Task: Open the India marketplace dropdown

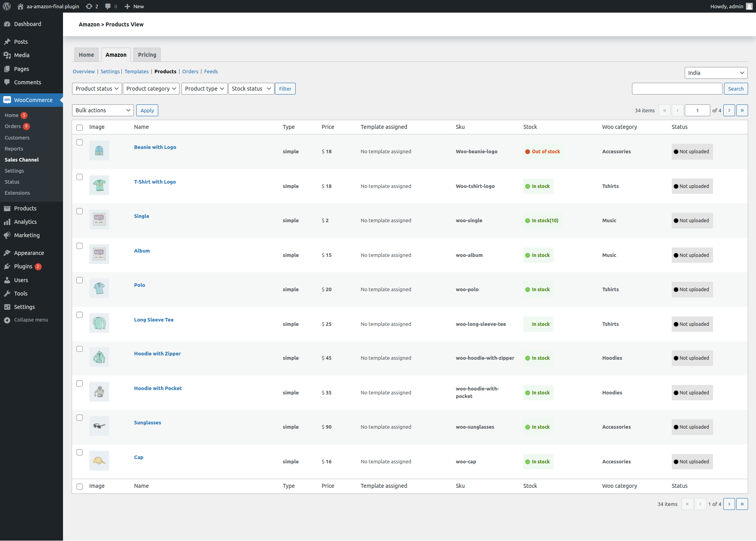Action: point(716,73)
